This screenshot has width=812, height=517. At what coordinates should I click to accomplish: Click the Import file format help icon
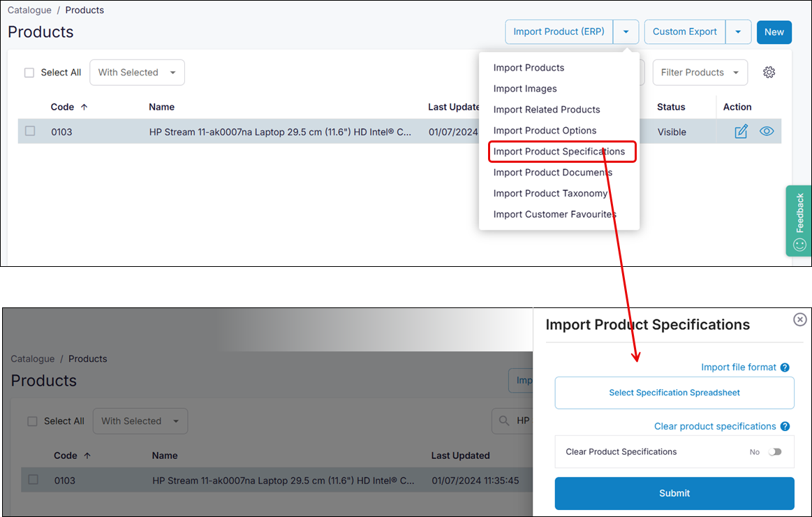(785, 367)
